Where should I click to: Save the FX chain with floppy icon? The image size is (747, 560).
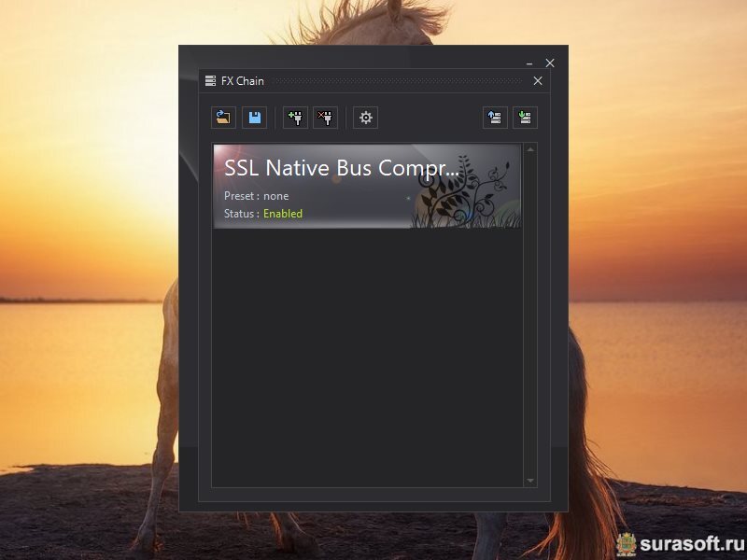(x=254, y=118)
